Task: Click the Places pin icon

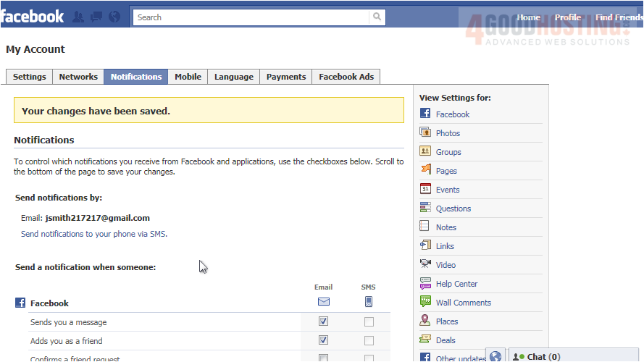Action: click(x=425, y=321)
